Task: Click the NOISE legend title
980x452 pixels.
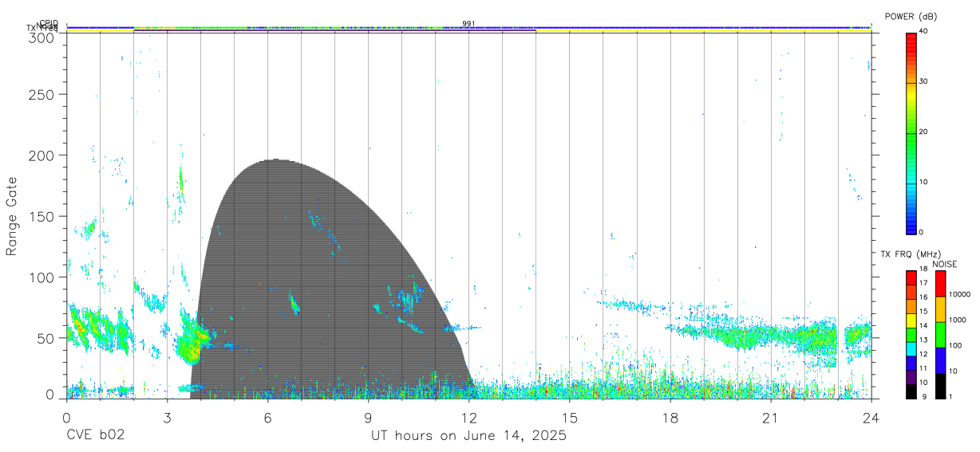Action: 944,264
